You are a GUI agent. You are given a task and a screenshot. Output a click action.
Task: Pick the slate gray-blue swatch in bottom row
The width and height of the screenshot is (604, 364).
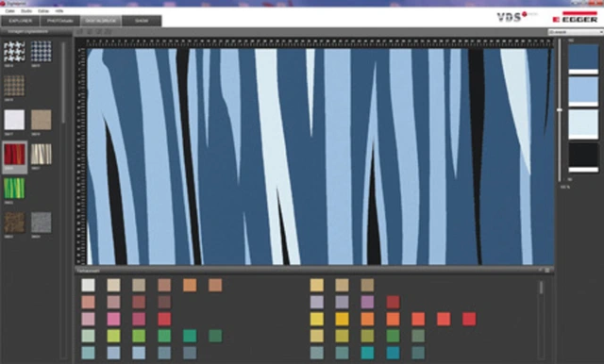tap(190, 353)
